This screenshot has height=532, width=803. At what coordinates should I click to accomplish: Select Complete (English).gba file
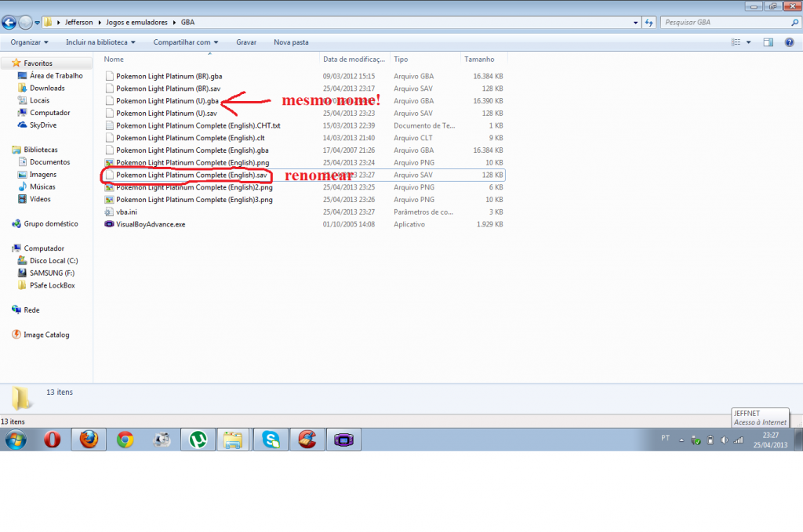[303, 150]
